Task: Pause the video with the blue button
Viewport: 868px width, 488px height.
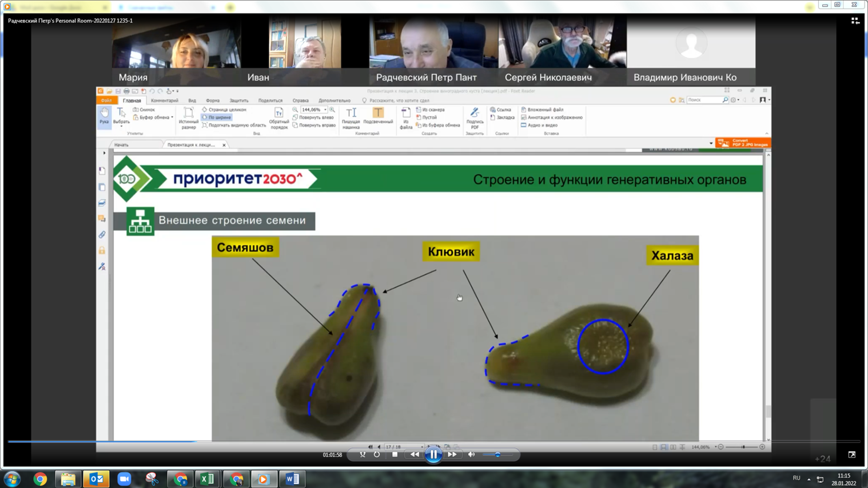Action: coord(433,455)
